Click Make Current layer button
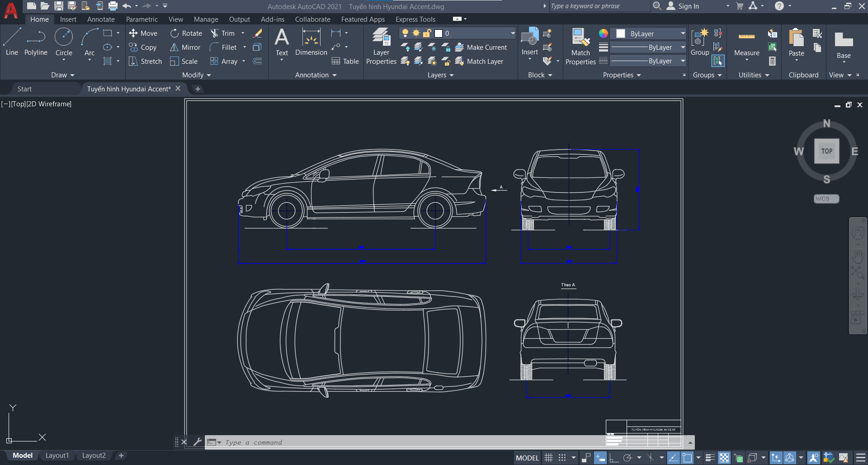868x465 pixels. pos(481,47)
